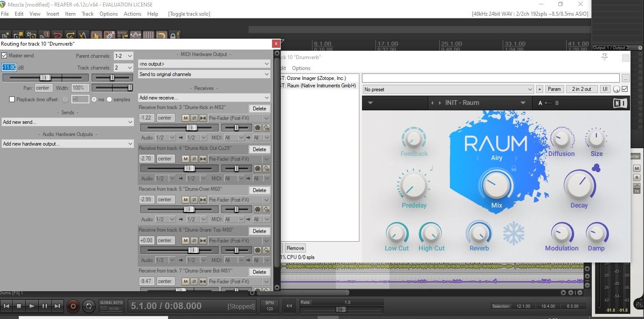Image resolution: width=644 pixels, height=319 pixels.
Task: Toggle the grid lines toolbar icon
Action: tap(149, 35)
